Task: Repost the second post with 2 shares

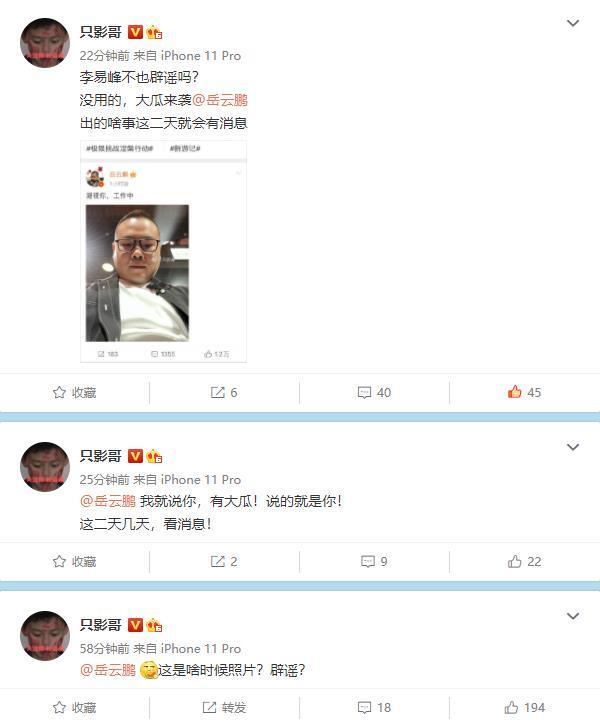Action: pyautogui.click(x=224, y=561)
